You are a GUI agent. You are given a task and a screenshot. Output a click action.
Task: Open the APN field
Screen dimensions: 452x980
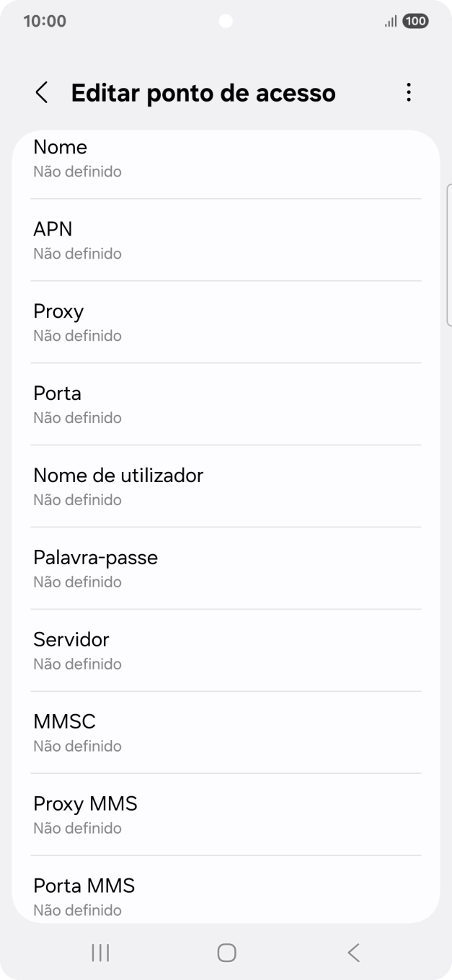pyautogui.click(x=226, y=239)
